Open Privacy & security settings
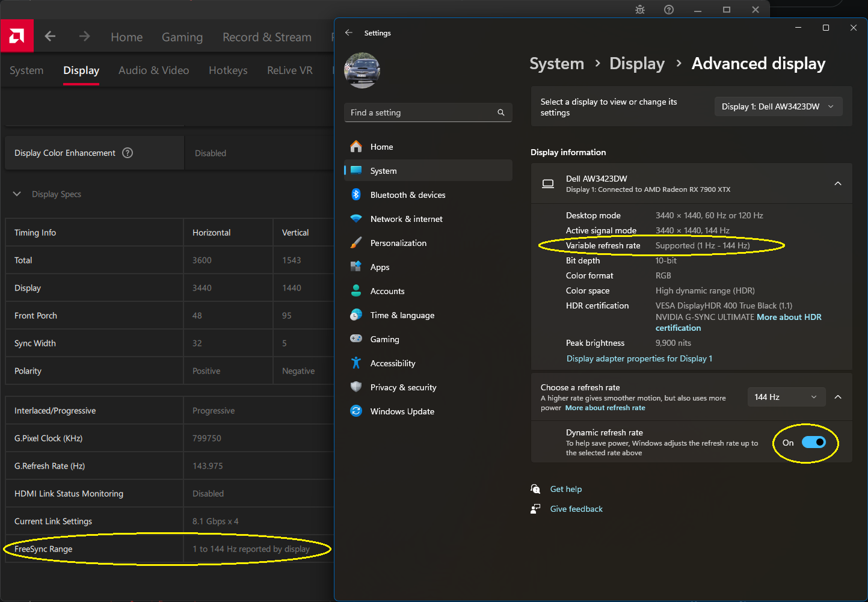The width and height of the screenshot is (868, 602). tap(428, 387)
